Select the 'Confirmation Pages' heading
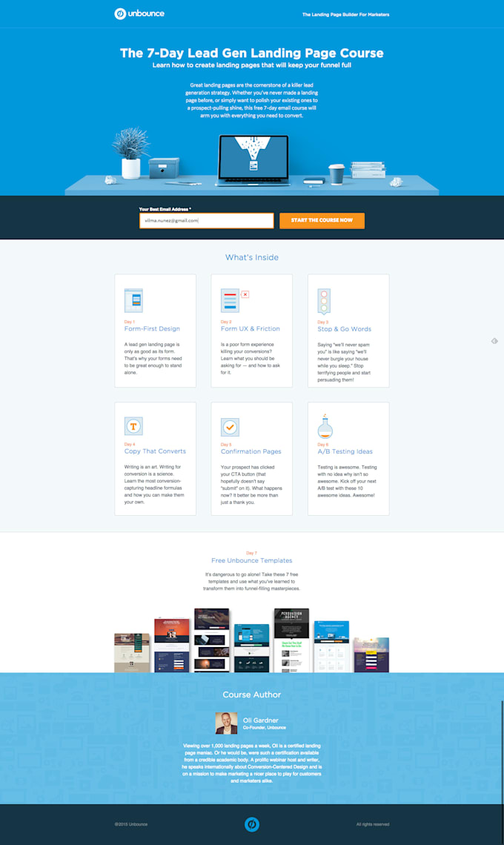 pos(251,451)
